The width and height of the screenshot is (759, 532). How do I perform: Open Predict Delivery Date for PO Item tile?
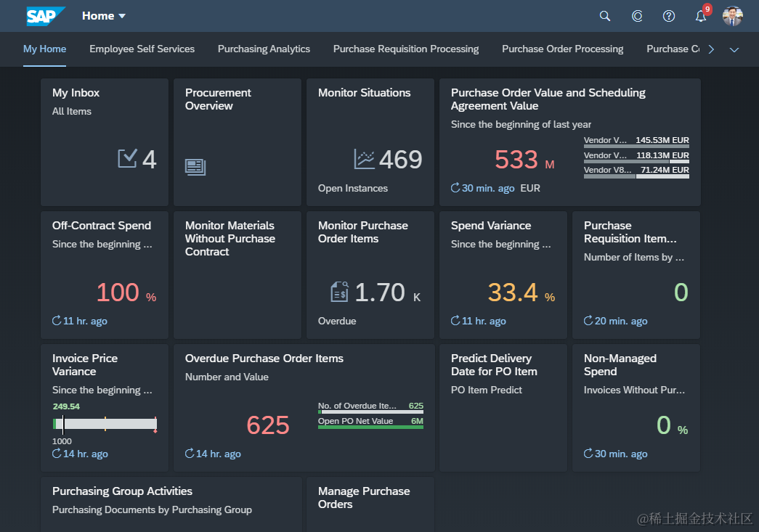pyautogui.click(x=503, y=408)
